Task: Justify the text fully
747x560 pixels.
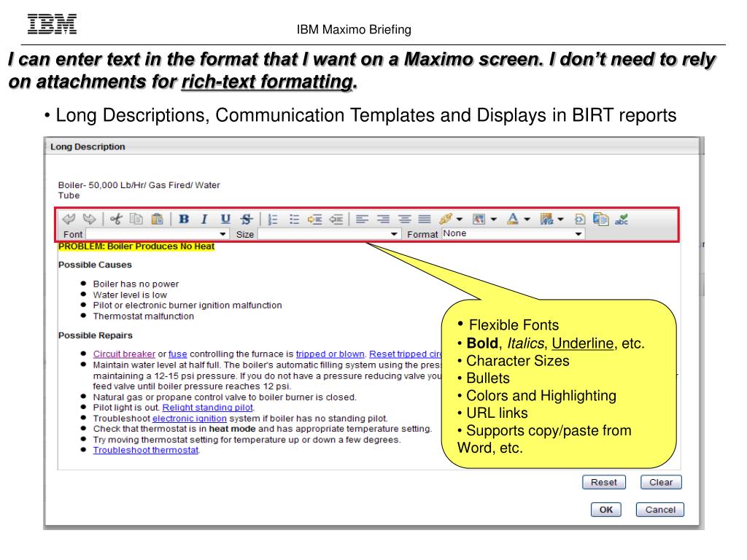Action: point(425,219)
